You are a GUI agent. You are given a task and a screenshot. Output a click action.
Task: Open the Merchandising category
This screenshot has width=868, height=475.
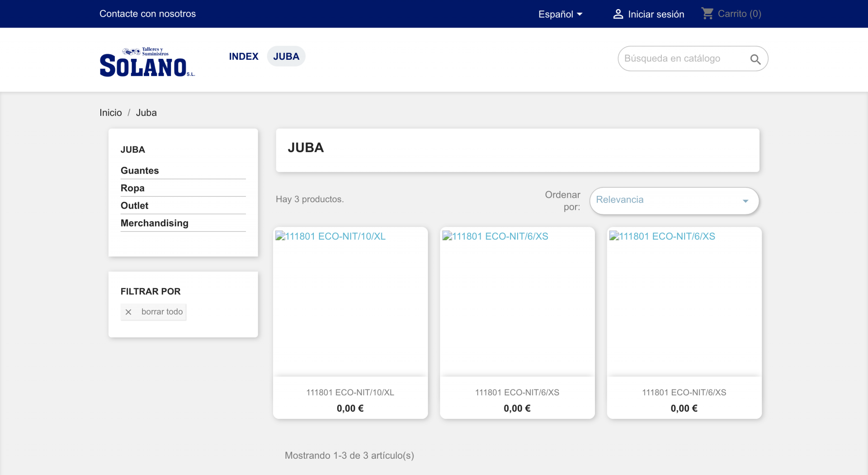point(155,223)
